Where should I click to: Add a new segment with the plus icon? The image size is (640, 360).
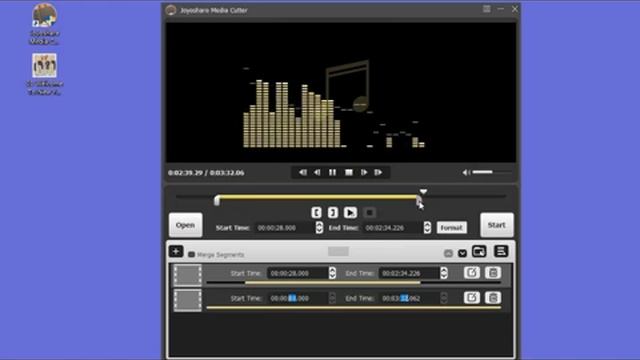coord(176,251)
